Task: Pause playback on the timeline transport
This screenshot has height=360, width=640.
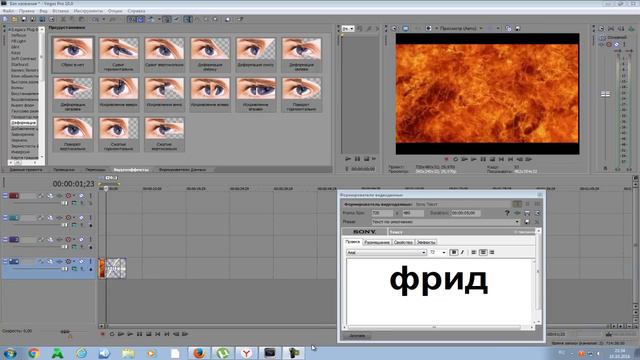Action: (140, 334)
